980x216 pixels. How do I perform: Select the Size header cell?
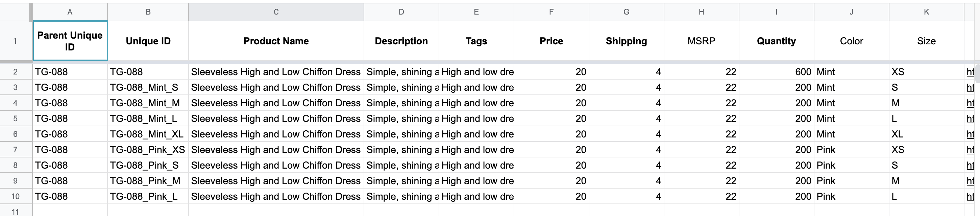click(926, 41)
